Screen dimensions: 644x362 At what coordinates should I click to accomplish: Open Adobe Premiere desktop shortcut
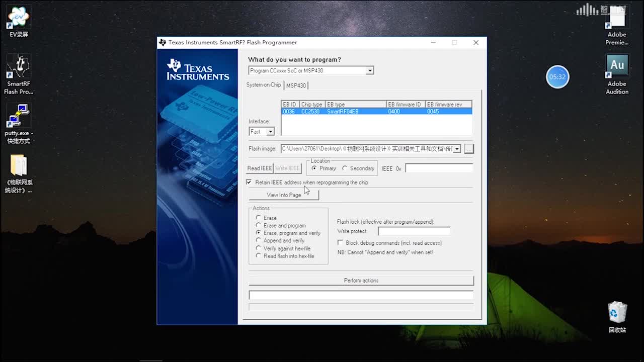617,26
